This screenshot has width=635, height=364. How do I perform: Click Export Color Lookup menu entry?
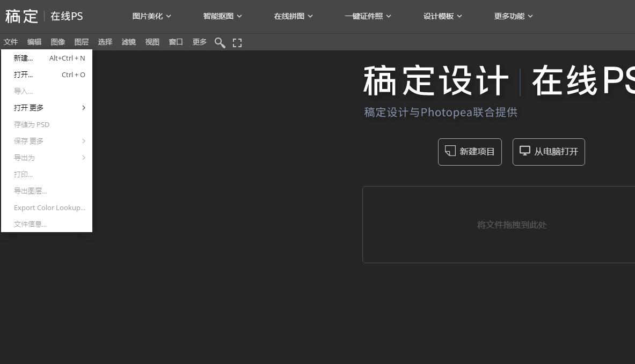click(49, 207)
